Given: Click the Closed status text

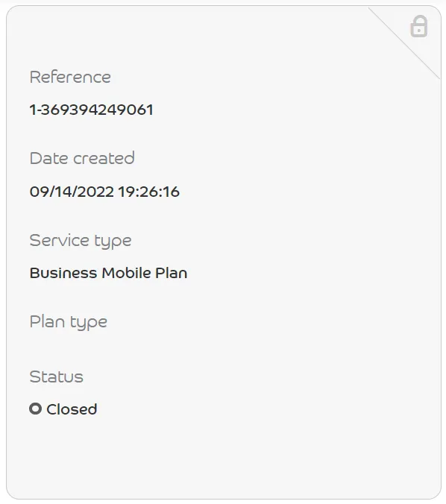Looking at the screenshot, I should coord(72,409).
